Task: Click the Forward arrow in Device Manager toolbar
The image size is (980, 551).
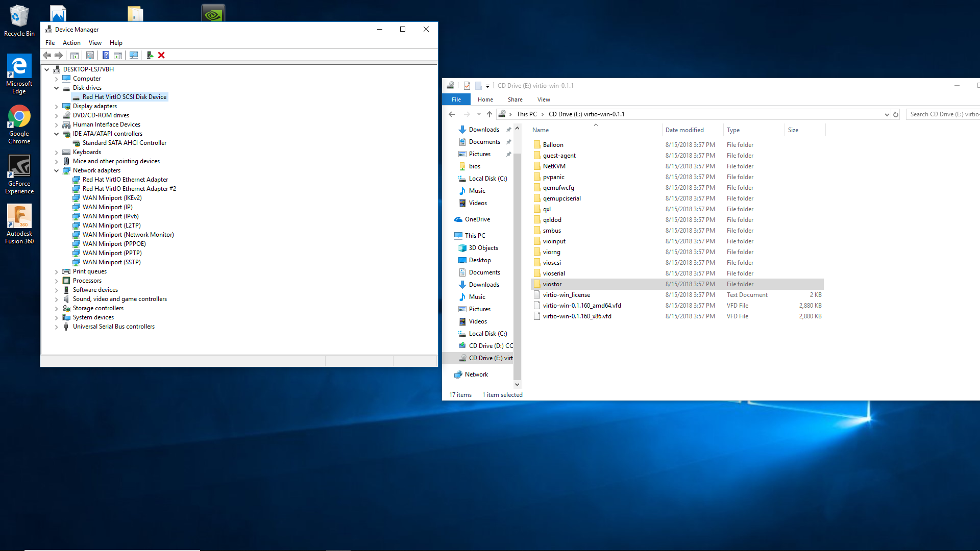Action: [59, 55]
